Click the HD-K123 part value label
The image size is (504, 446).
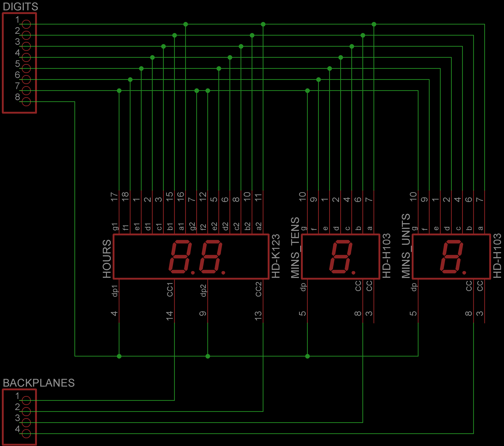point(276,256)
